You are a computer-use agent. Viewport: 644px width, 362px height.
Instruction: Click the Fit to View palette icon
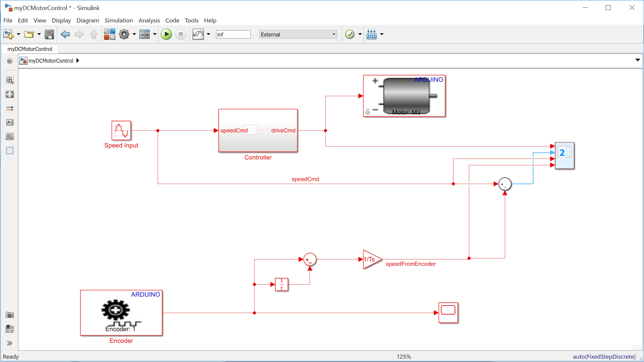tap(10, 94)
